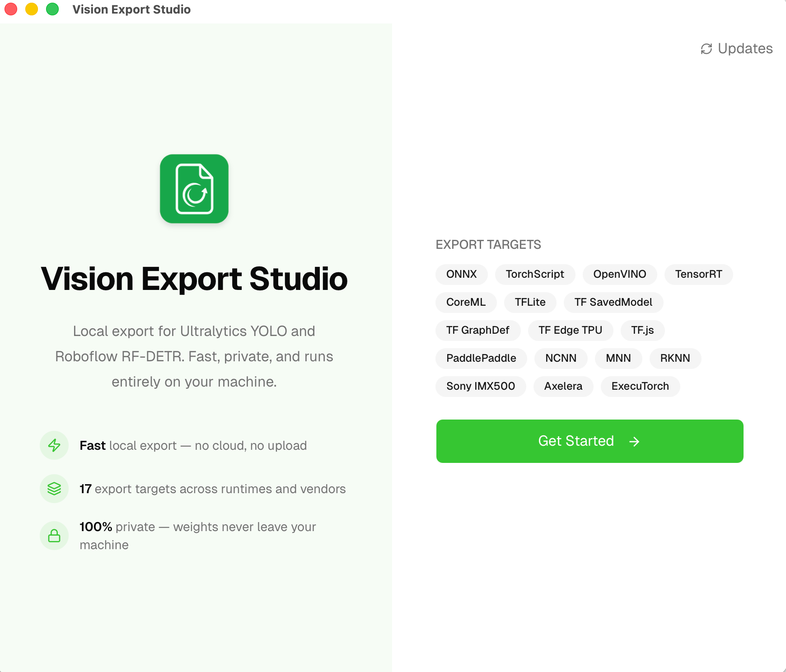Image resolution: width=786 pixels, height=672 pixels.
Task: Click the lightning bolt Fast export icon
Action: tap(54, 445)
